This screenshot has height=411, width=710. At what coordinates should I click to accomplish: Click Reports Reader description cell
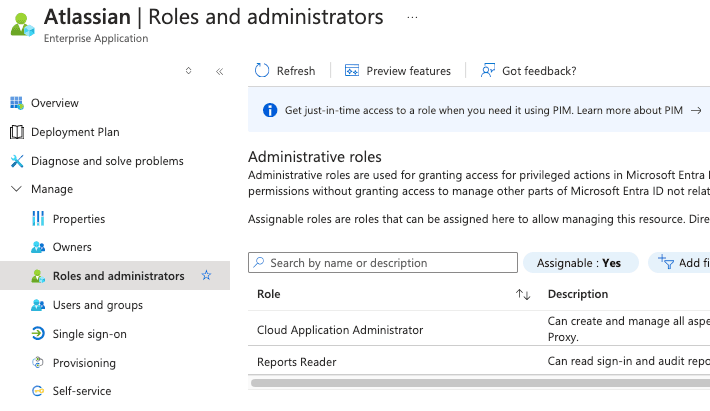tap(628, 361)
